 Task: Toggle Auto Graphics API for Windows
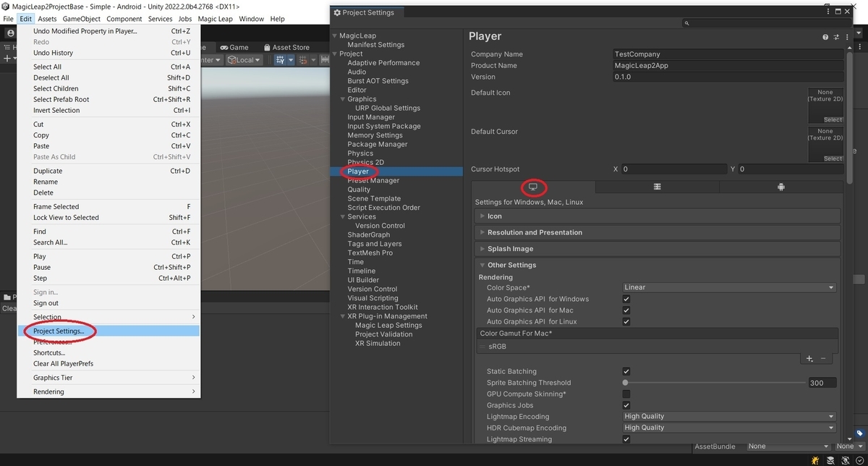coord(626,299)
